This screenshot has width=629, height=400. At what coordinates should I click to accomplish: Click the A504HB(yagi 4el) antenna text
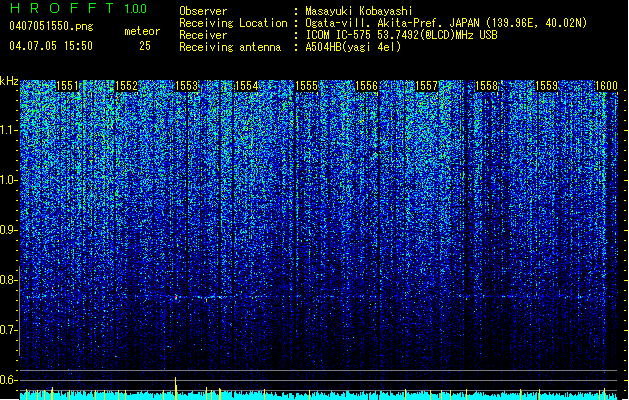(x=353, y=47)
